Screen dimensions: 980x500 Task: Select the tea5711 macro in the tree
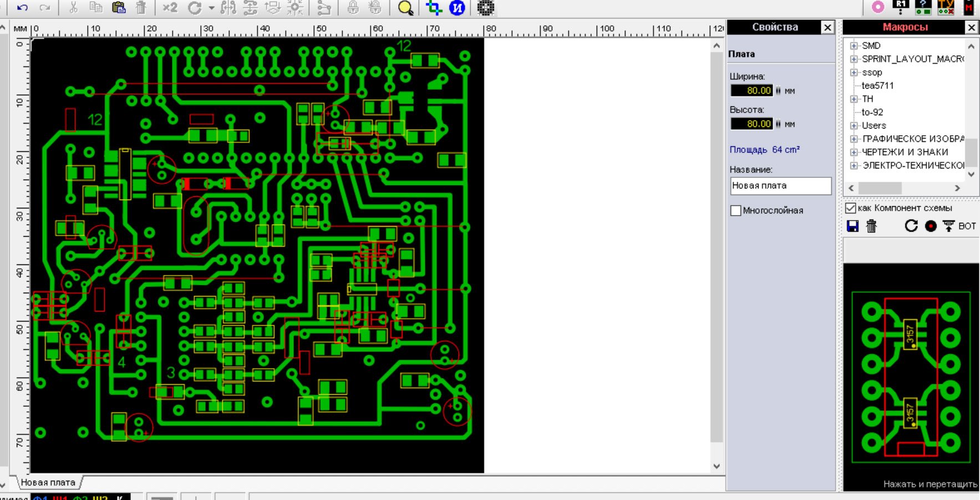877,85
